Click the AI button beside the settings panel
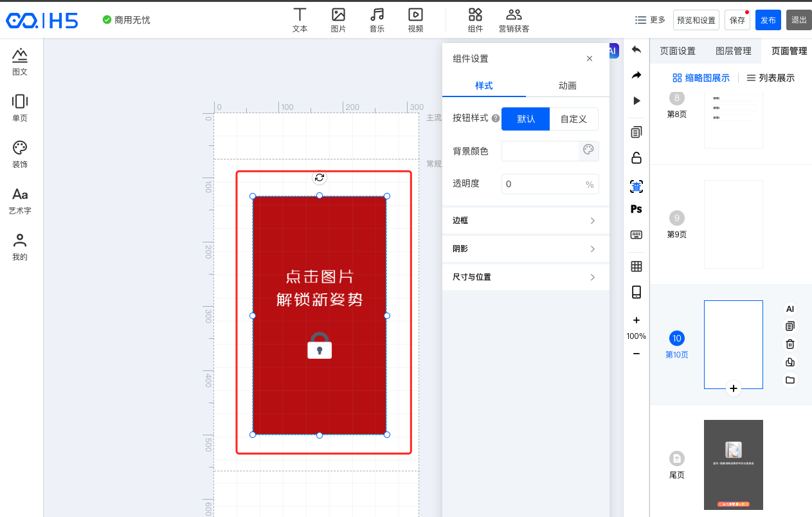The image size is (812, 517). coord(613,51)
